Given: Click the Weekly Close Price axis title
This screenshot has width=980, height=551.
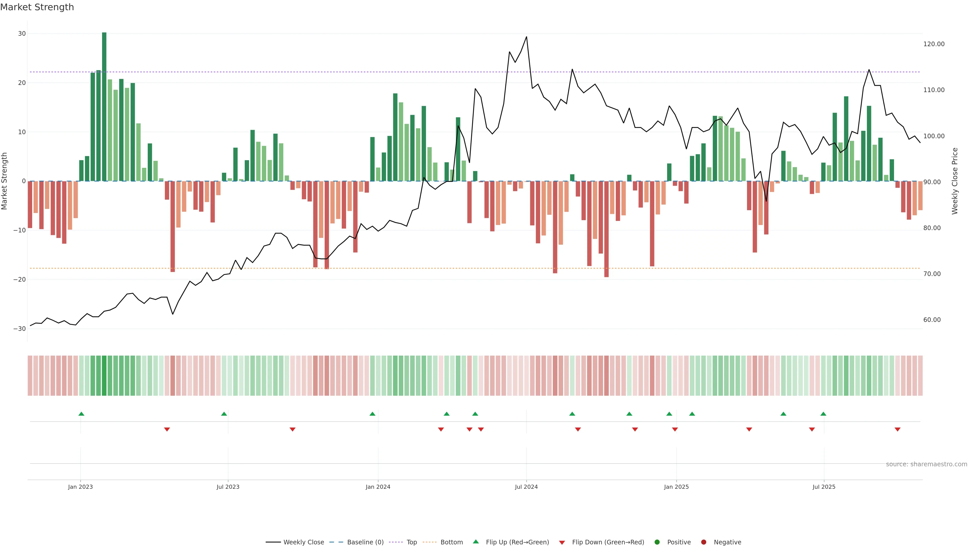Looking at the screenshot, I should [955, 181].
